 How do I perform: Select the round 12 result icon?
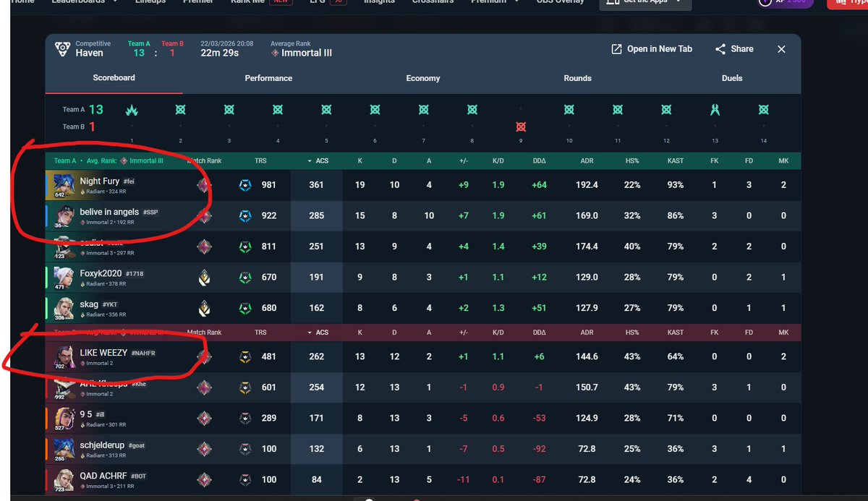[666, 110]
